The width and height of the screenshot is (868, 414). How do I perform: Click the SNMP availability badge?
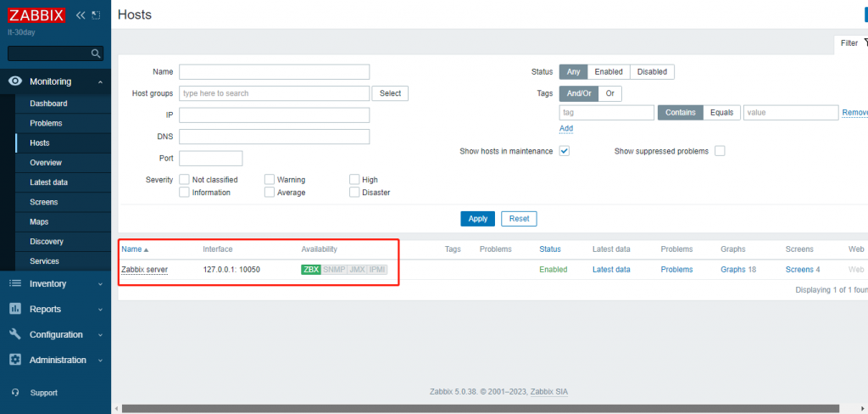point(334,269)
